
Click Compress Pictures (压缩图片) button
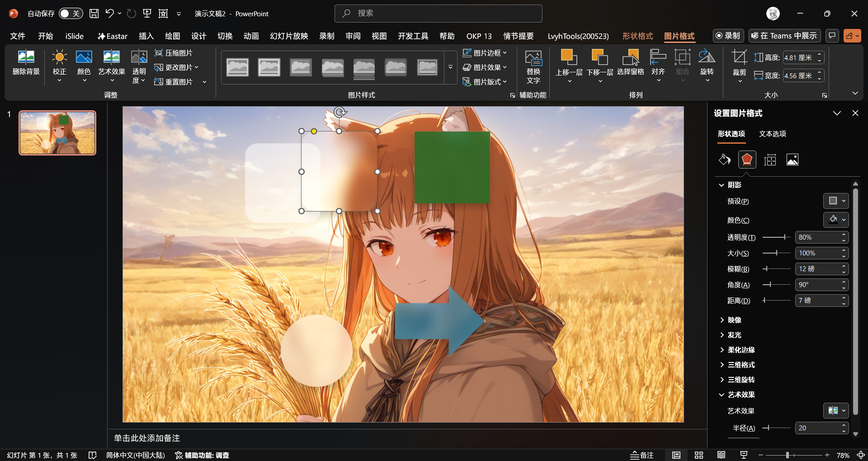(174, 53)
